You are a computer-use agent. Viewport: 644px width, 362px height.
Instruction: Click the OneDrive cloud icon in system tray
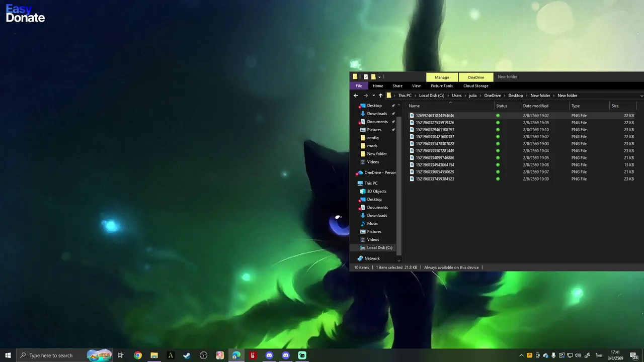point(546,355)
